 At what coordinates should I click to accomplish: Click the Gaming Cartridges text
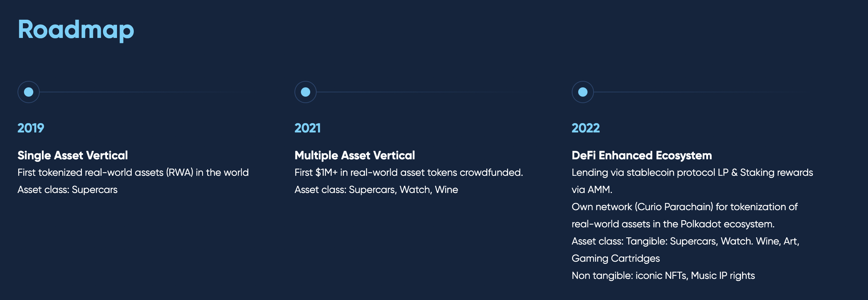[x=615, y=258]
